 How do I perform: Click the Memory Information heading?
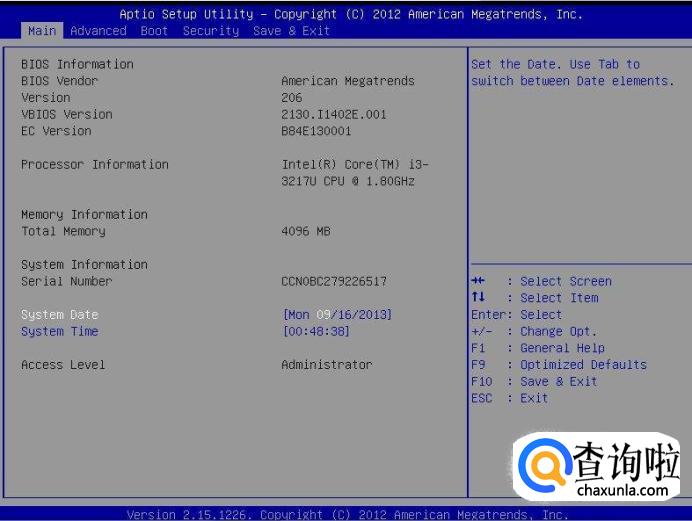click(x=84, y=214)
